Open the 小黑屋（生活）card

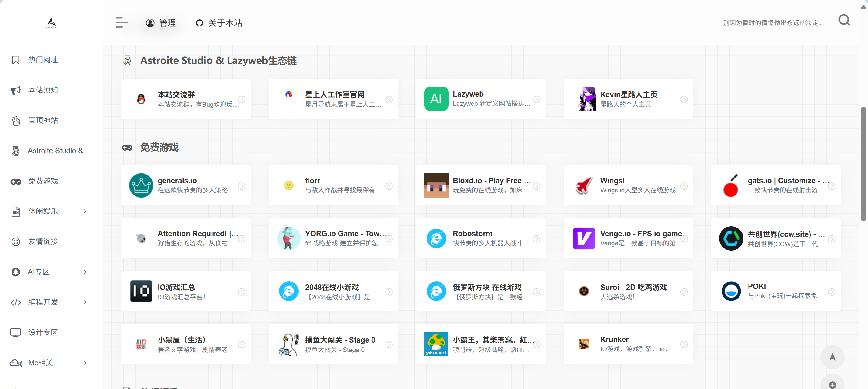(186, 344)
